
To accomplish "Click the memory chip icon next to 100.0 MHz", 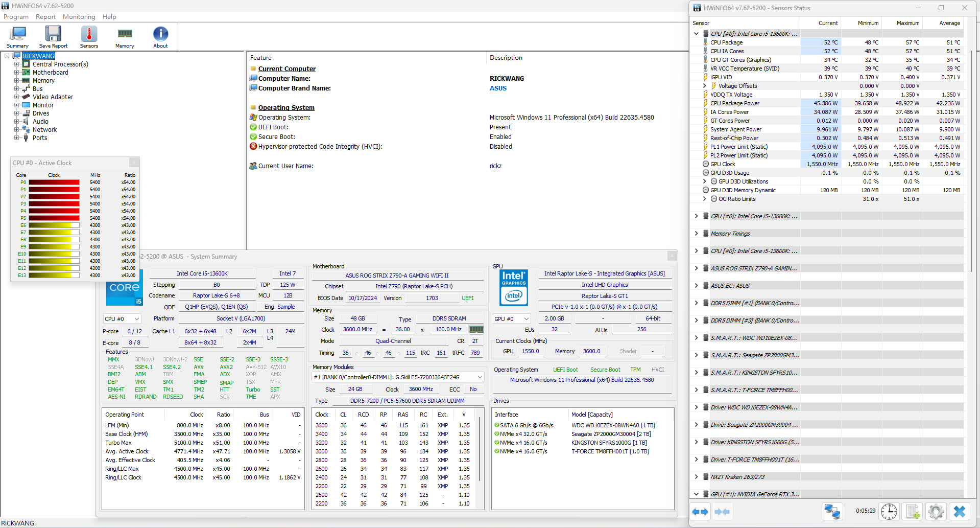I will (x=476, y=330).
